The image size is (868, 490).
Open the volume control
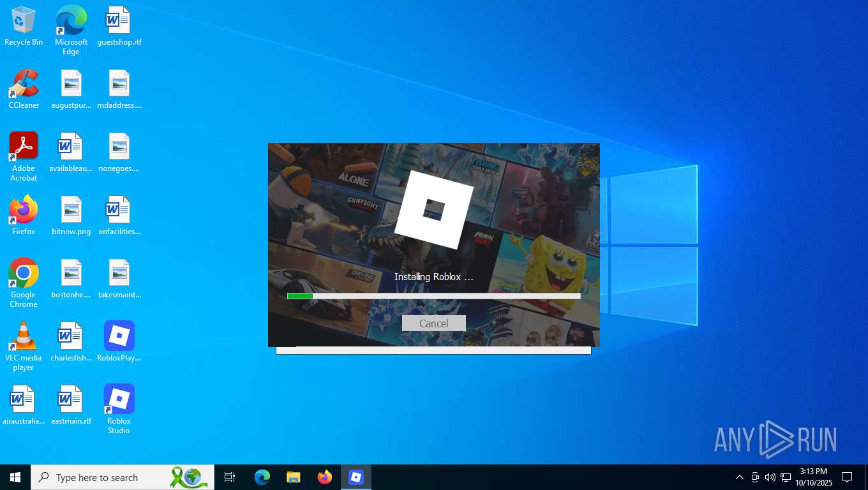(770, 477)
